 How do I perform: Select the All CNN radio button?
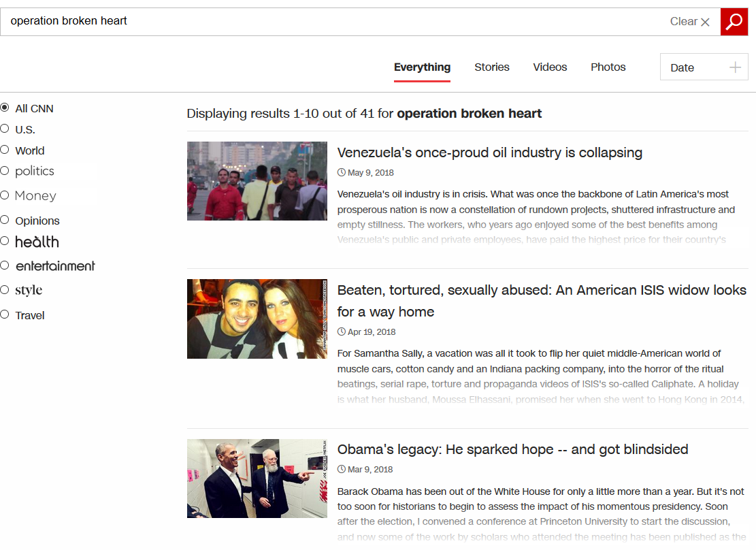point(5,108)
